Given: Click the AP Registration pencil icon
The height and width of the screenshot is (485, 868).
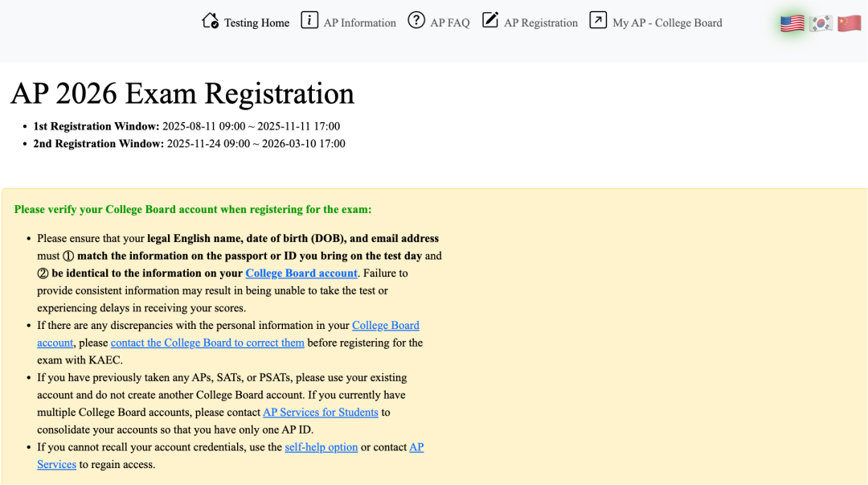Looking at the screenshot, I should point(490,20).
